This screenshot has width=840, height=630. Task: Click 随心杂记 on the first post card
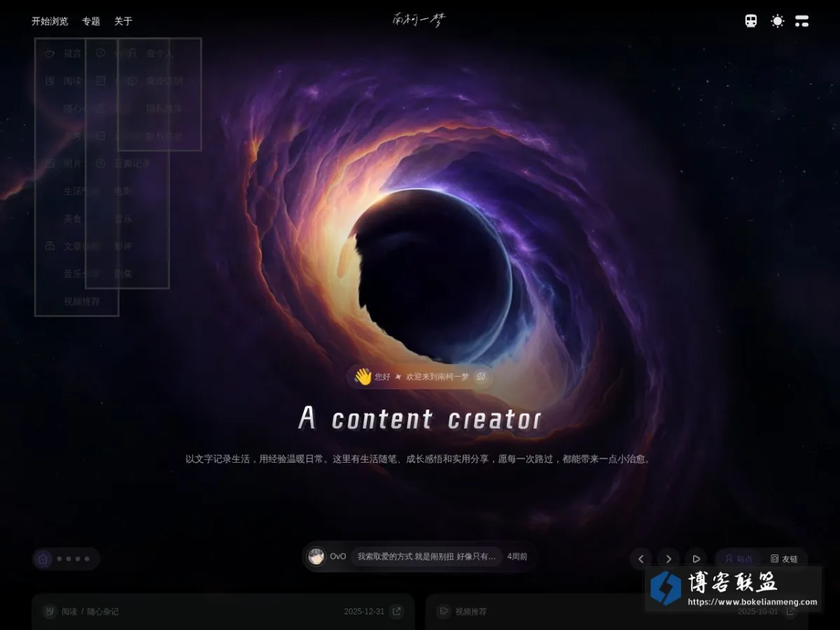[103, 612]
